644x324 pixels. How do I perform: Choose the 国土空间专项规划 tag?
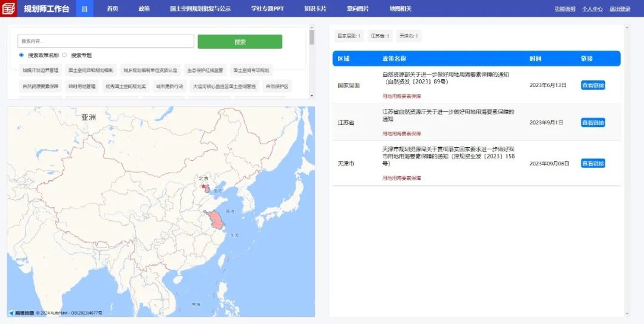(x=252, y=70)
